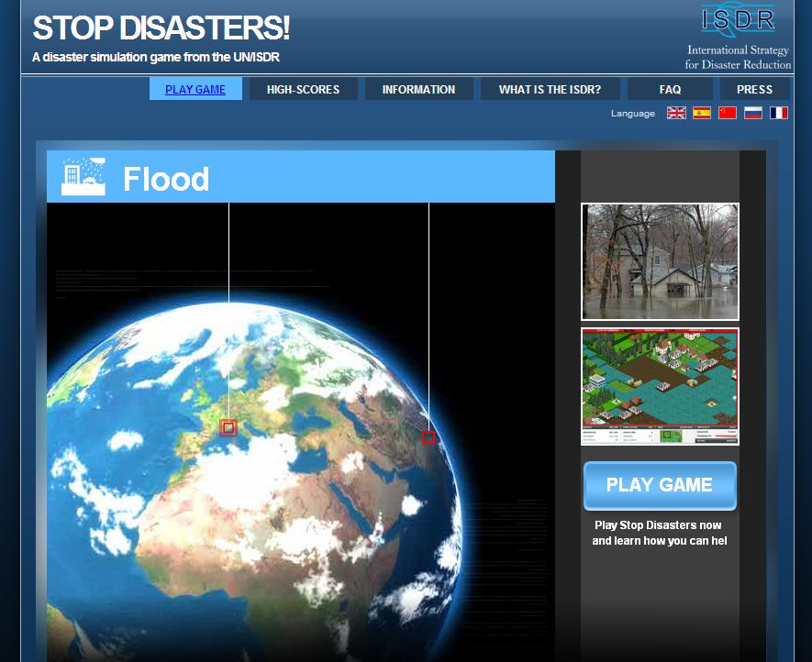The image size is (812, 662).
Task: Open the WHAT IS THE ISDR? page
Action: [x=550, y=89]
